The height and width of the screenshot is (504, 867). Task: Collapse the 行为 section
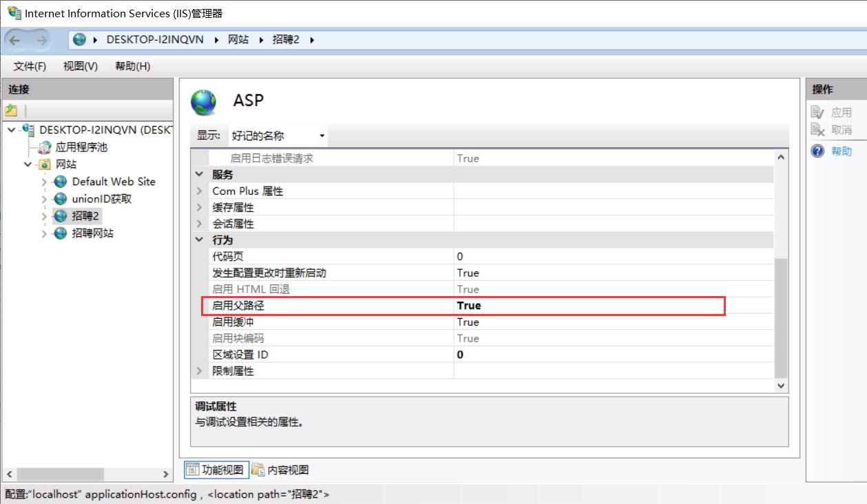pyautogui.click(x=199, y=240)
